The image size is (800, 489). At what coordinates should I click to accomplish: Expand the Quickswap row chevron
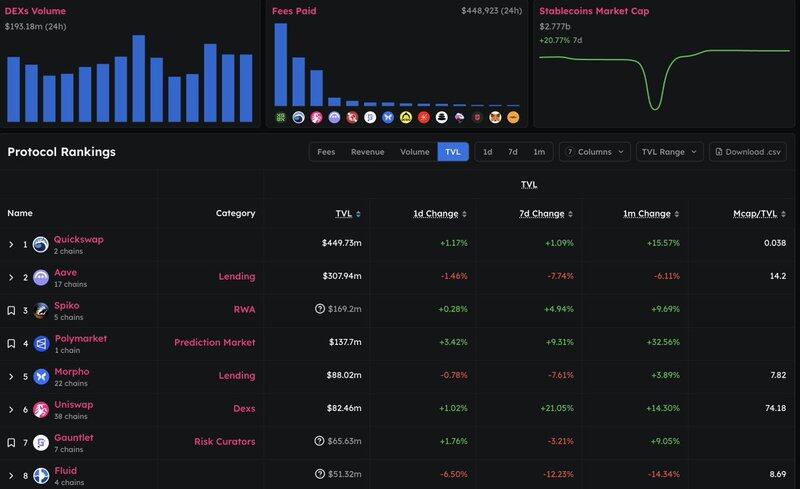11,244
